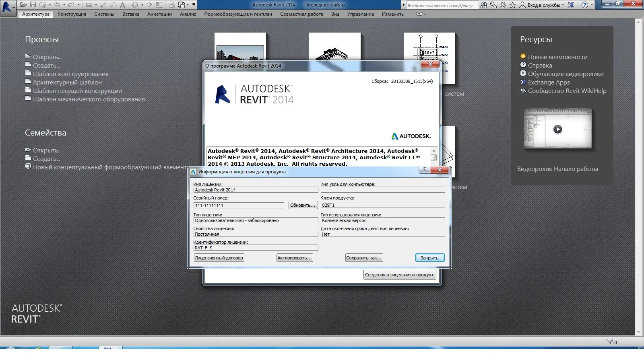Expand the Switch Windows dropdown arrow
644x362 pixels.
pos(188,5)
